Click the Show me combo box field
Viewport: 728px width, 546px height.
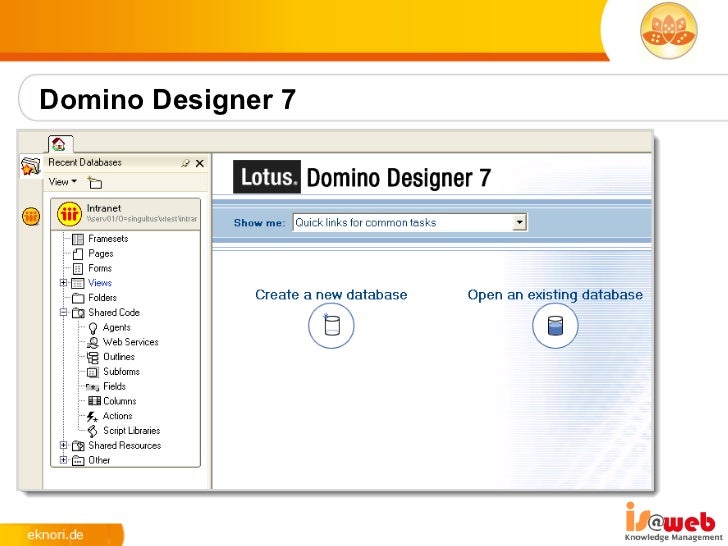pos(410,222)
